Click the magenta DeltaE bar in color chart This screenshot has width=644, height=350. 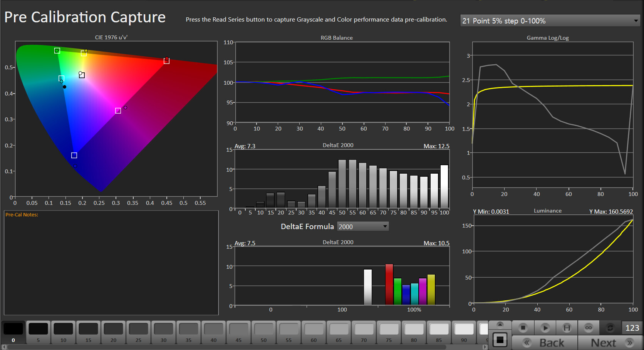pyautogui.click(x=423, y=291)
